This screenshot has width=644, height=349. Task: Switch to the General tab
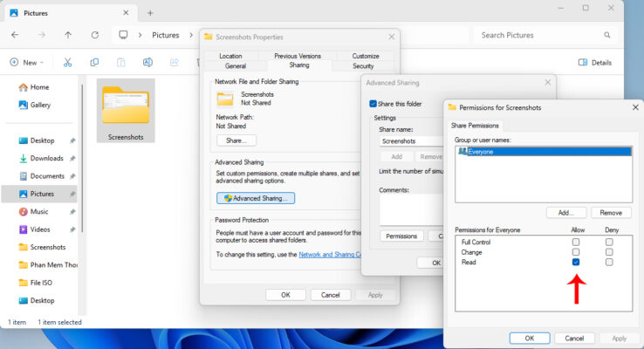(x=236, y=65)
